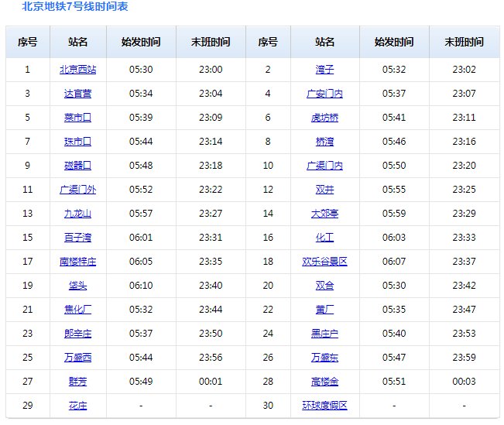Image resolution: width=504 pixels, height=425 pixels.
Task: Click the right 末班时间 column header
Action: [465, 42]
